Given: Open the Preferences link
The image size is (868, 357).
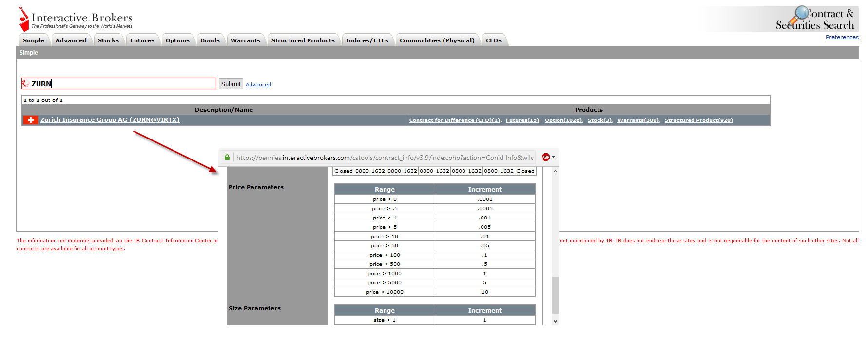Looking at the screenshot, I should tap(842, 37).
